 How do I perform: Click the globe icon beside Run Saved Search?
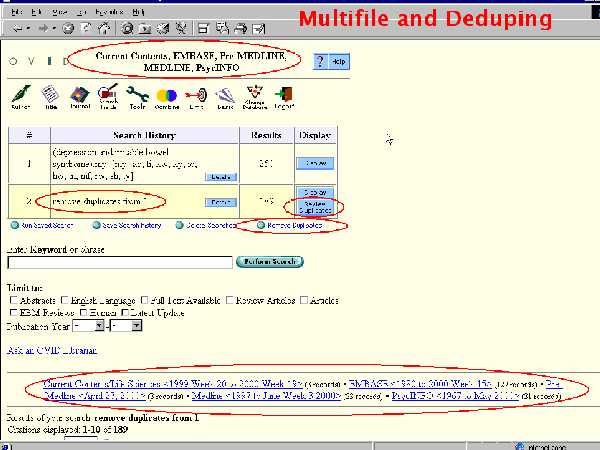tap(15, 225)
